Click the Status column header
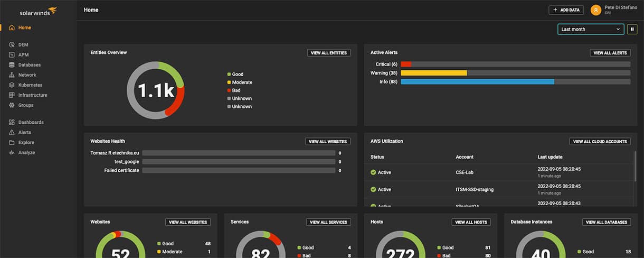The image size is (644, 258). [x=377, y=157]
